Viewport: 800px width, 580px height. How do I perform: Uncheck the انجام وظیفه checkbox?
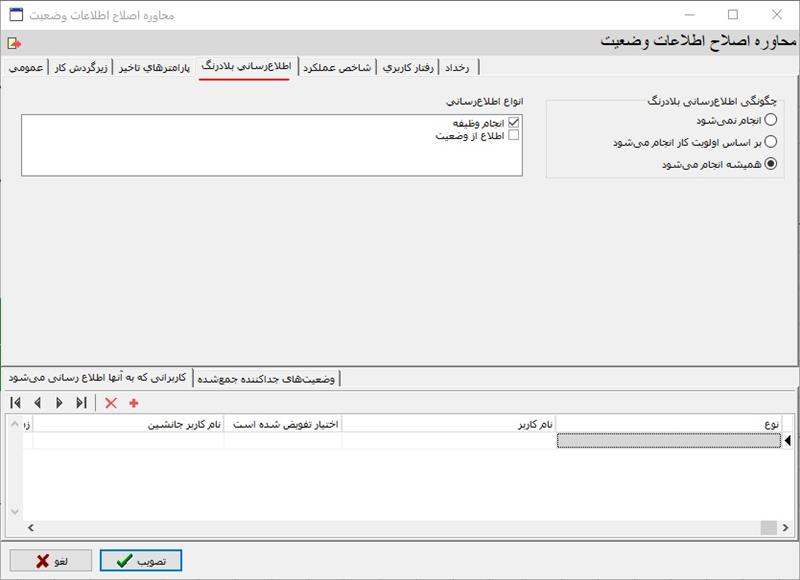(x=514, y=122)
